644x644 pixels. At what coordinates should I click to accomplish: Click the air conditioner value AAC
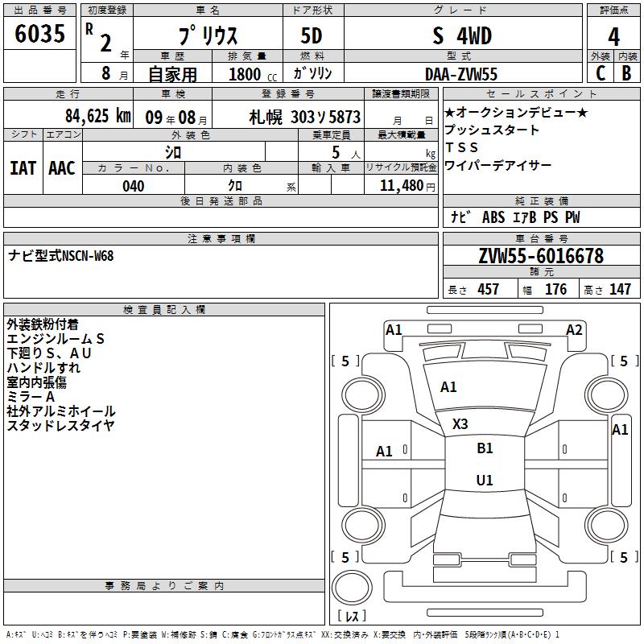(x=62, y=168)
